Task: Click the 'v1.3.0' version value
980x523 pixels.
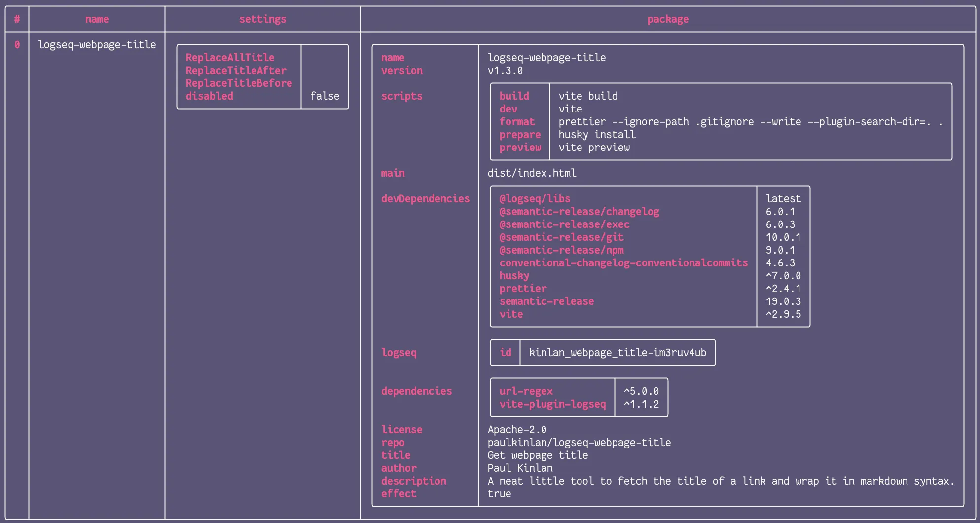Action: point(505,71)
